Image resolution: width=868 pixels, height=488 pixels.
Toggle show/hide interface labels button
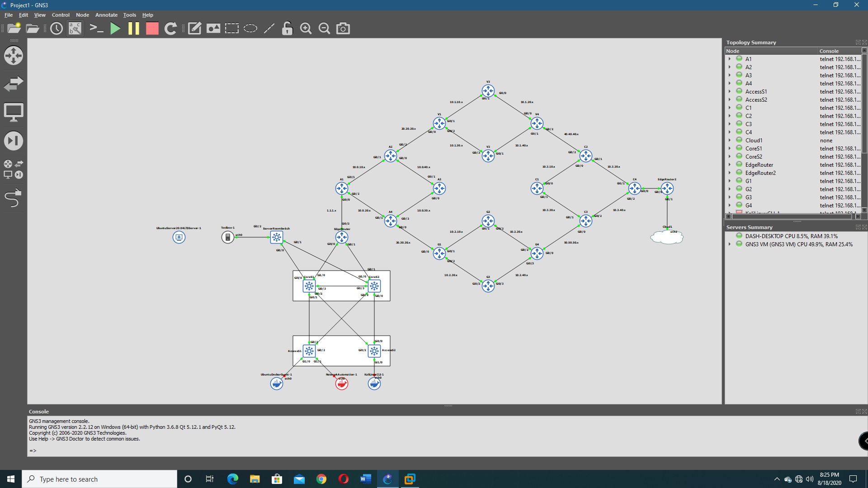point(75,28)
